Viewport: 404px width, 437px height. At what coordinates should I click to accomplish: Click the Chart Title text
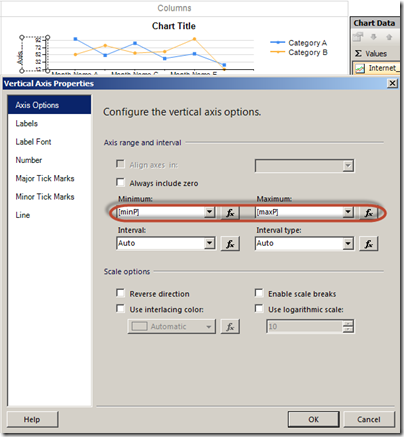tap(174, 26)
